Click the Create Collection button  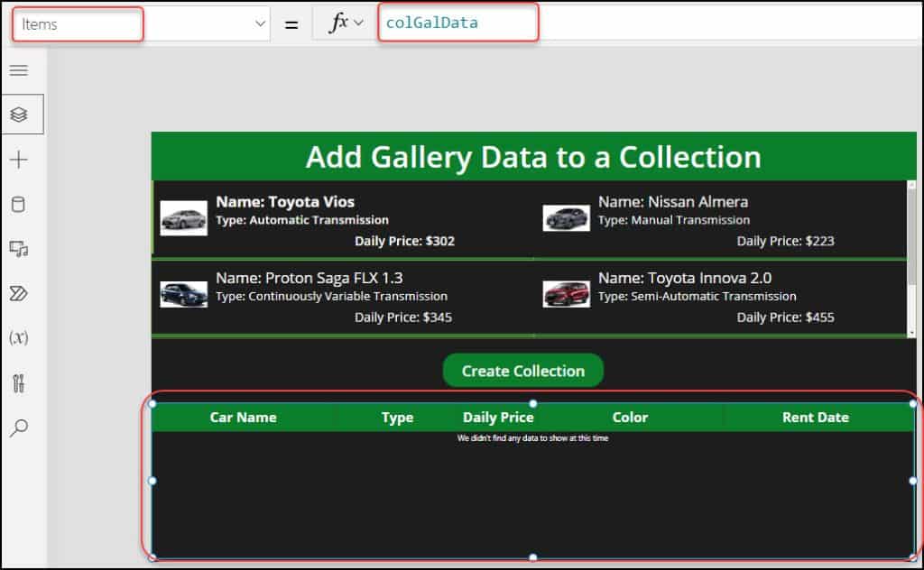(x=522, y=370)
